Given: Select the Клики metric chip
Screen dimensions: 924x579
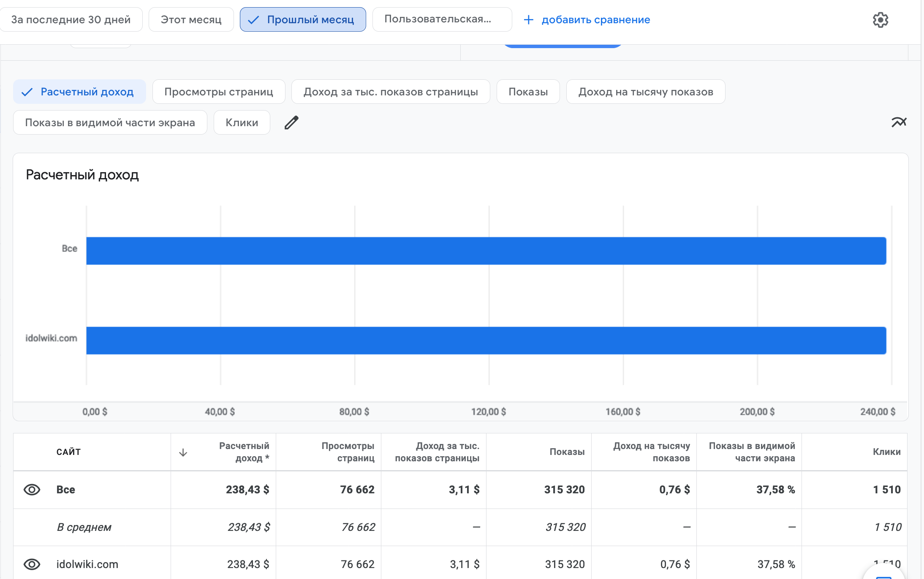Looking at the screenshot, I should coord(242,123).
